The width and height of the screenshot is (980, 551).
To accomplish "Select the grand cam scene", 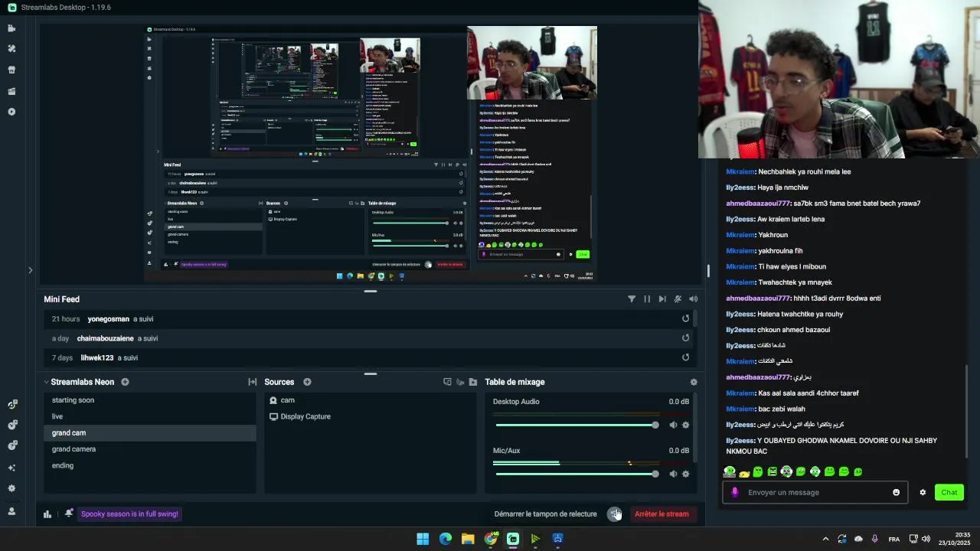I will (150, 433).
